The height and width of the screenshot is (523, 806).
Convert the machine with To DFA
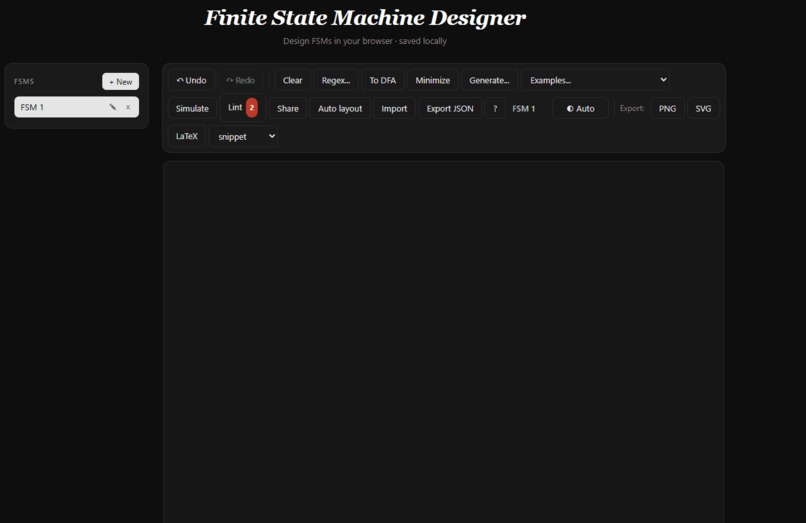click(x=382, y=80)
